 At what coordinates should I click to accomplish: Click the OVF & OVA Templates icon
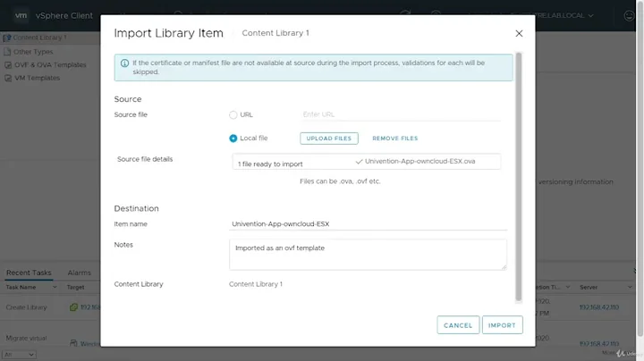pyautogui.click(x=8, y=65)
